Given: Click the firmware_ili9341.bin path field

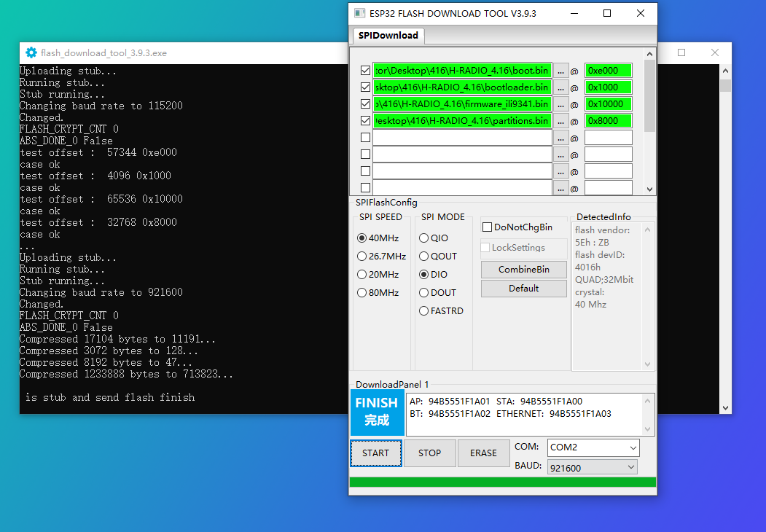Looking at the screenshot, I should pos(462,103).
